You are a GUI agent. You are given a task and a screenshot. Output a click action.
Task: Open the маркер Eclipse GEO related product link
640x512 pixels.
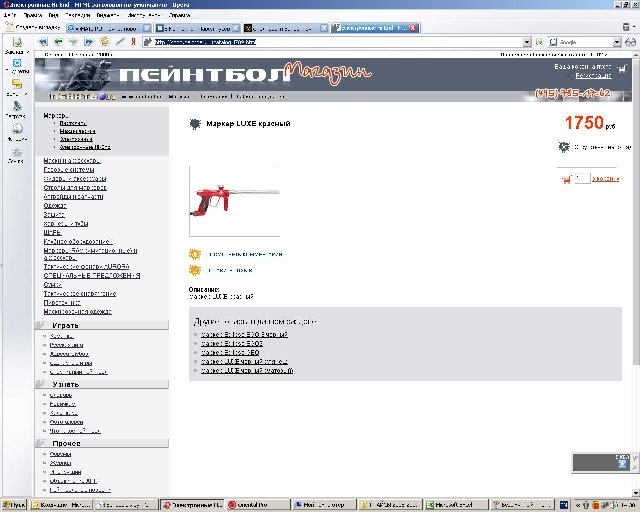click(x=230, y=352)
